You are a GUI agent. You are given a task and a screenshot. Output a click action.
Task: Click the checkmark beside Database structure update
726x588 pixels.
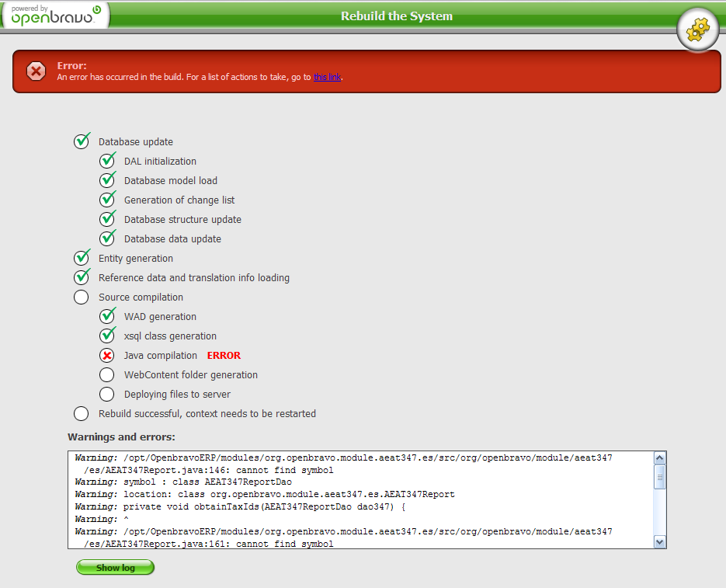point(107,219)
